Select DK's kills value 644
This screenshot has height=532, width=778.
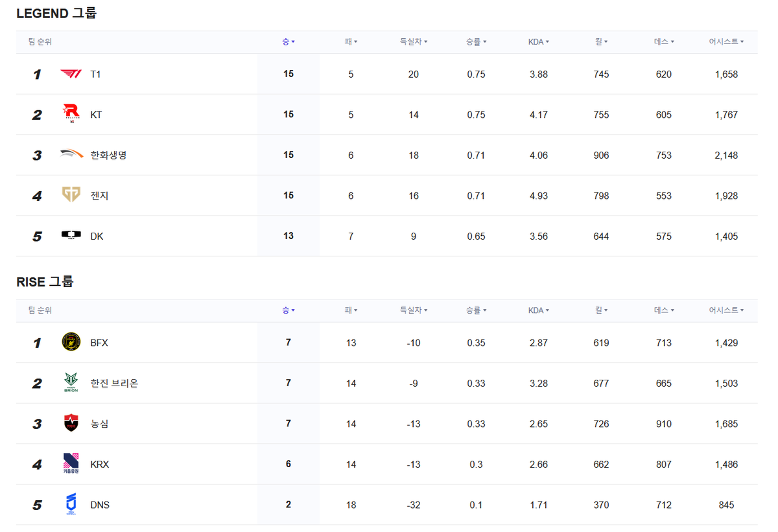click(601, 237)
